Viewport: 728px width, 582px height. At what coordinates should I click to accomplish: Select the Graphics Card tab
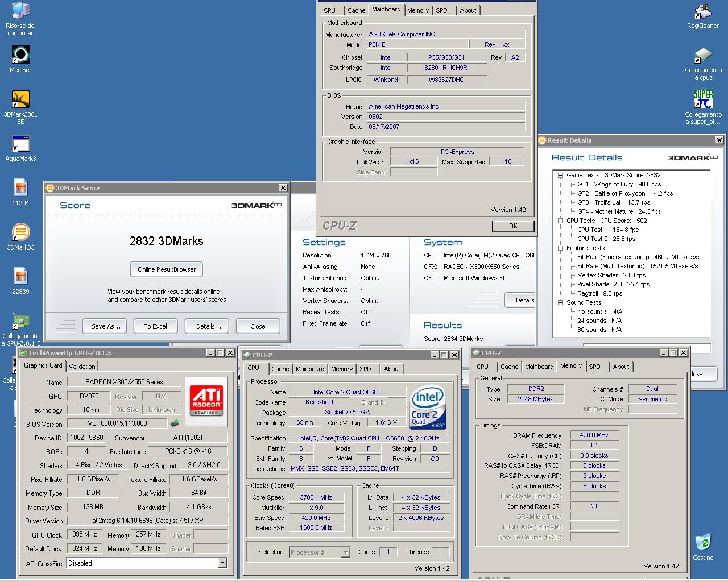43,365
